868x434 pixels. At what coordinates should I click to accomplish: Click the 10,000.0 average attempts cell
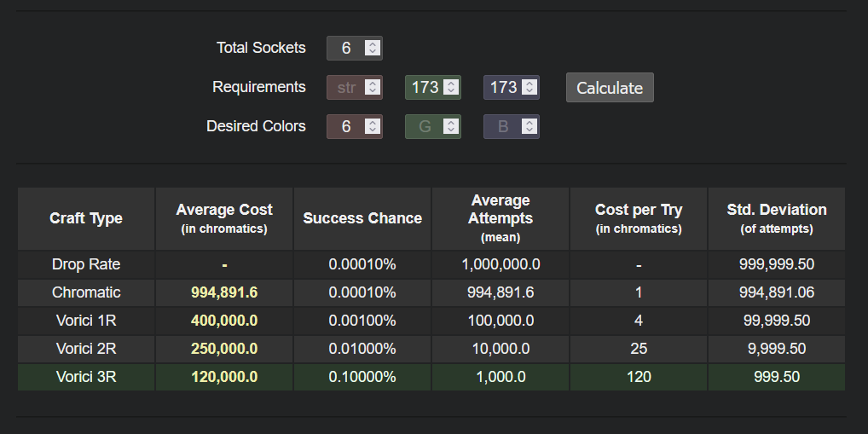pos(501,350)
